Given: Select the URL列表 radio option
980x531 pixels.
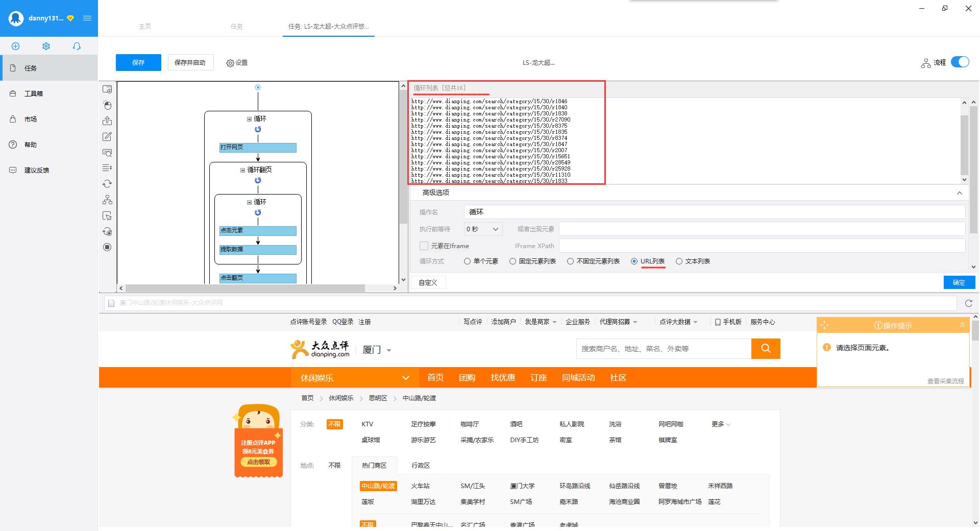Looking at the screenshot, I should coord(634,261).
